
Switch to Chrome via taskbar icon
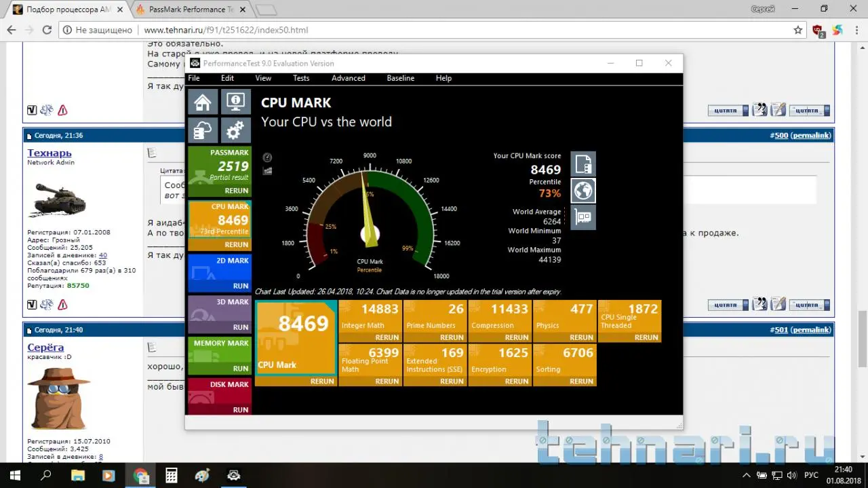(140, 475)
